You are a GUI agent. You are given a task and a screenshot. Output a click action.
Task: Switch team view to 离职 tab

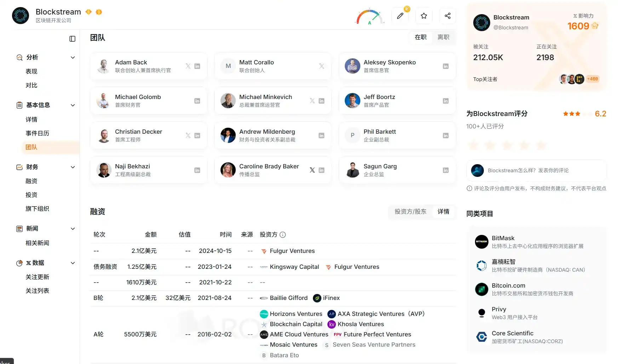click(444, 37)
